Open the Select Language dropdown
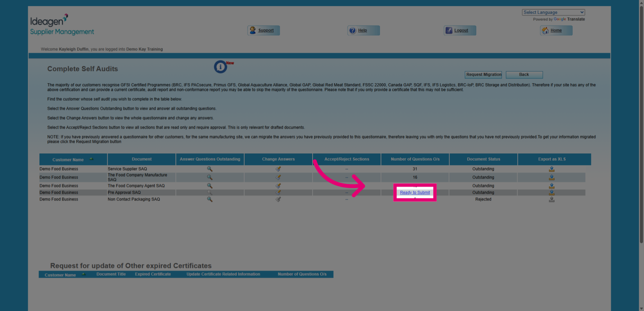 (553, 12)
